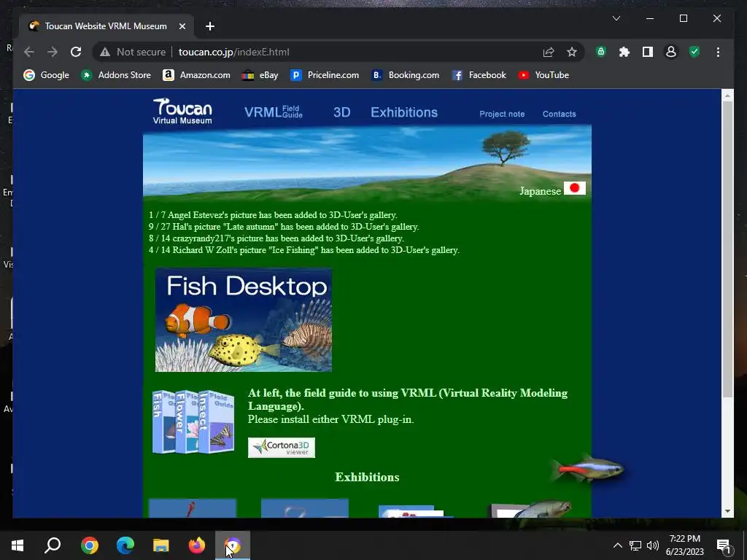The height and width of the screenshot is (560, 747).
Task: Open the volume speaker tray icon
Action: [653, 545]
